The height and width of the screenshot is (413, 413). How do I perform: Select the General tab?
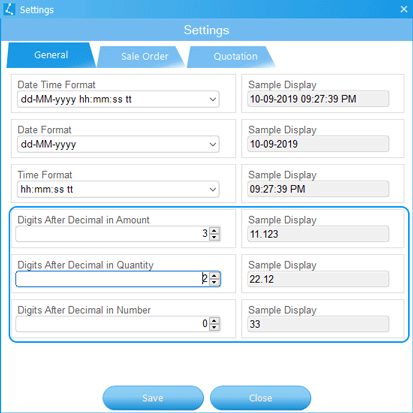pyautogui.click(x=51, y=55)
